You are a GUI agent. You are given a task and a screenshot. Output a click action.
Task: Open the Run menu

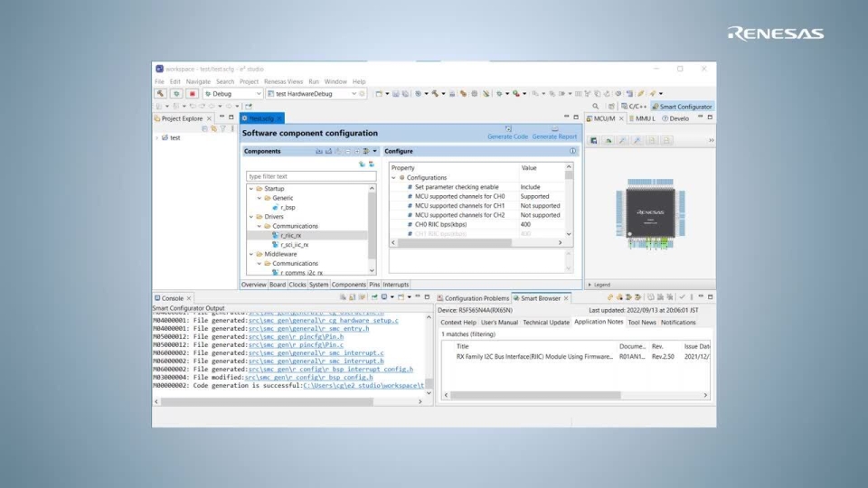(314, 81)
